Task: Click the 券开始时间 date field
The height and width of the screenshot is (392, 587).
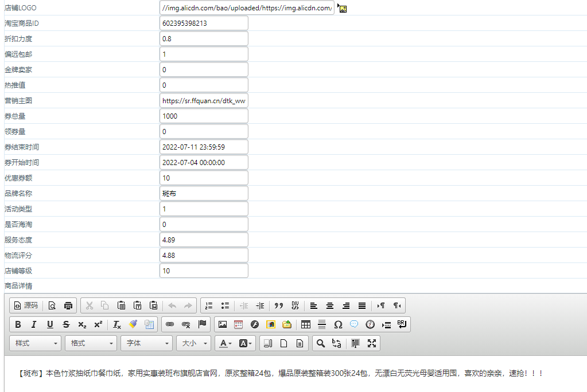Action: pyautogui.click(x=204, y=163)
